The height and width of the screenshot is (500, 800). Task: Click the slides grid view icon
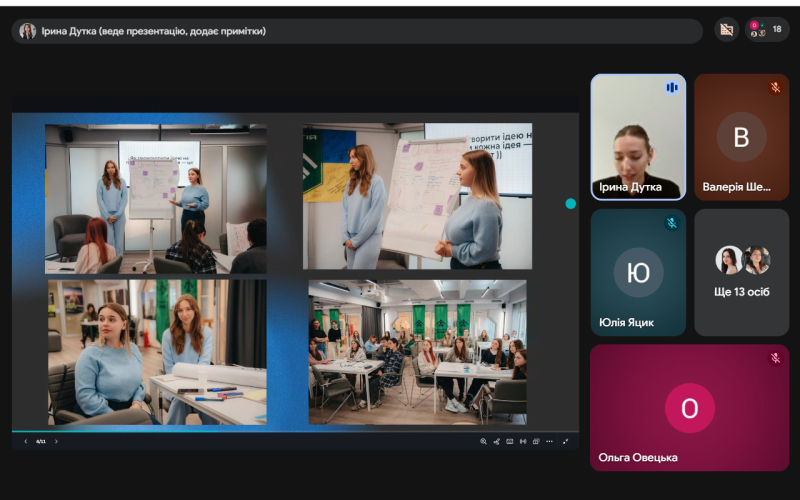click(536, 441)
